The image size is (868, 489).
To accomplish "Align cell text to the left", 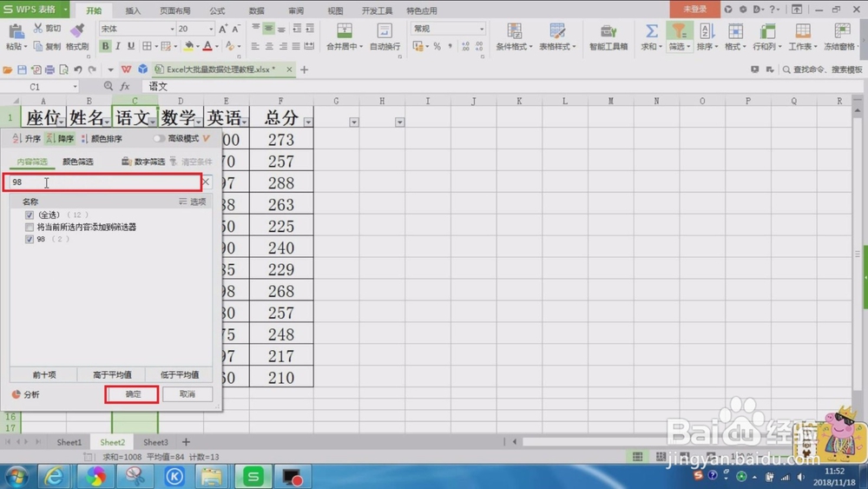I will [x=255, y=47].
